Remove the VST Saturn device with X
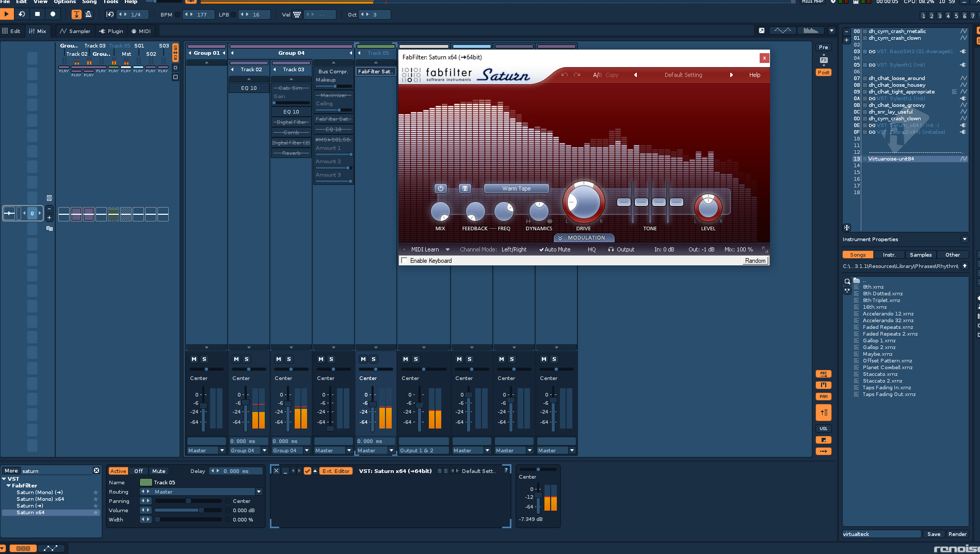The width and height of the screenshot is (980, 554). pos(277,470)
